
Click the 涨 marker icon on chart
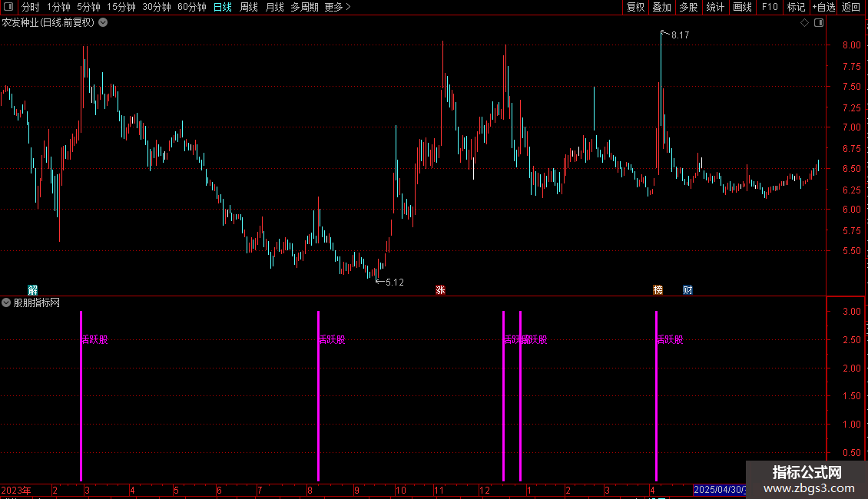click(440, 290)
